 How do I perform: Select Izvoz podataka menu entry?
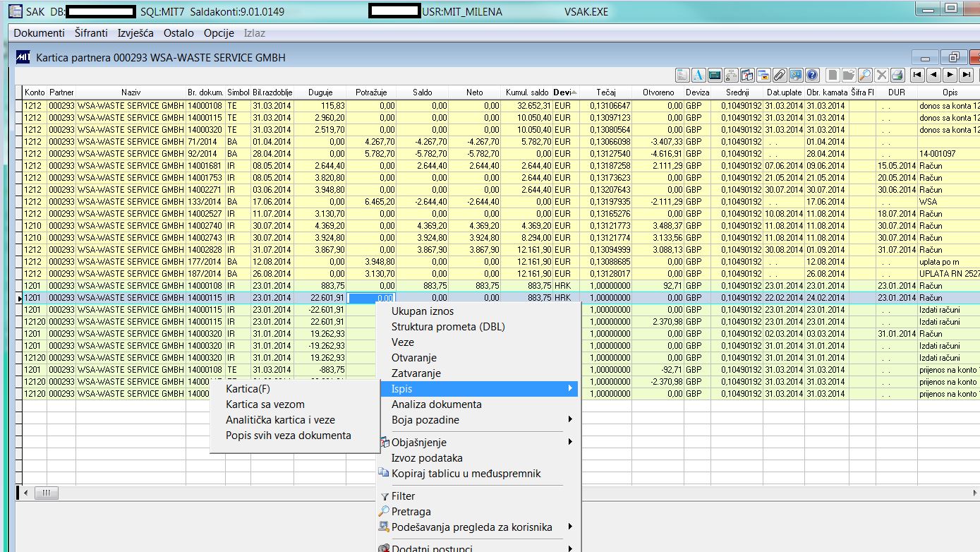(427, 458)
